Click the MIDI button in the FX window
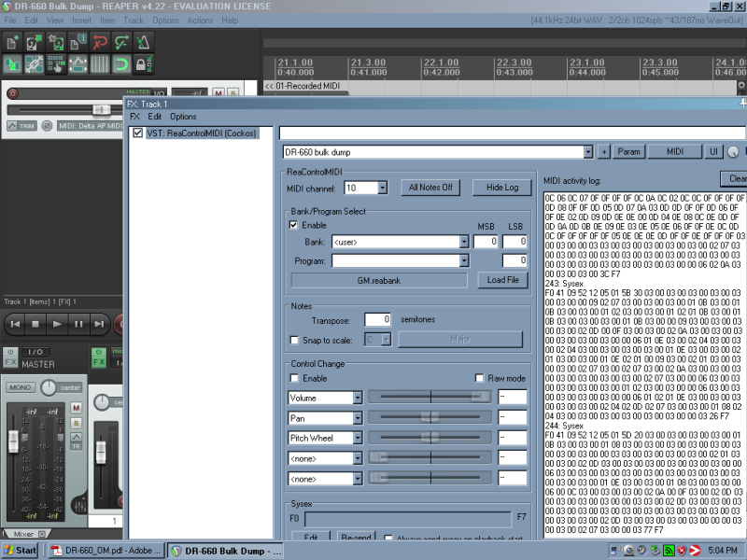Image resolution: width=747 pixels, height=560 pixels. click(675, 152)
